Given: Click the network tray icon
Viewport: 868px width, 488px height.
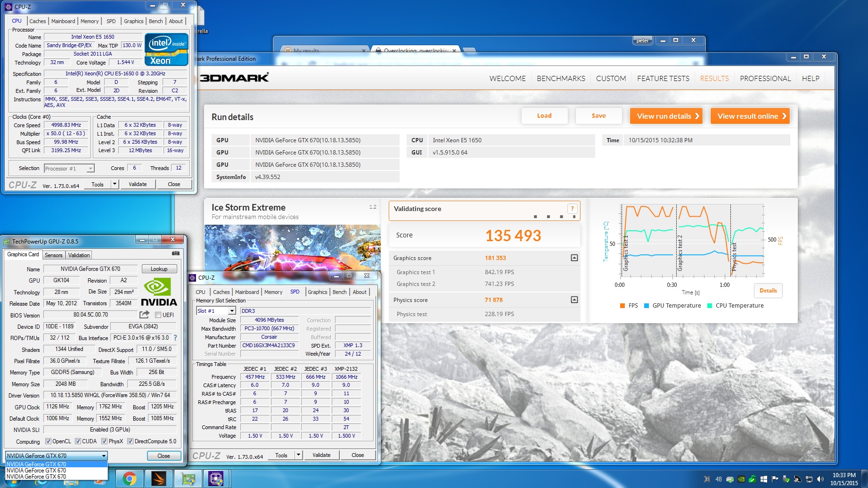Looking at the screenshot, I should tap(809, 479).
